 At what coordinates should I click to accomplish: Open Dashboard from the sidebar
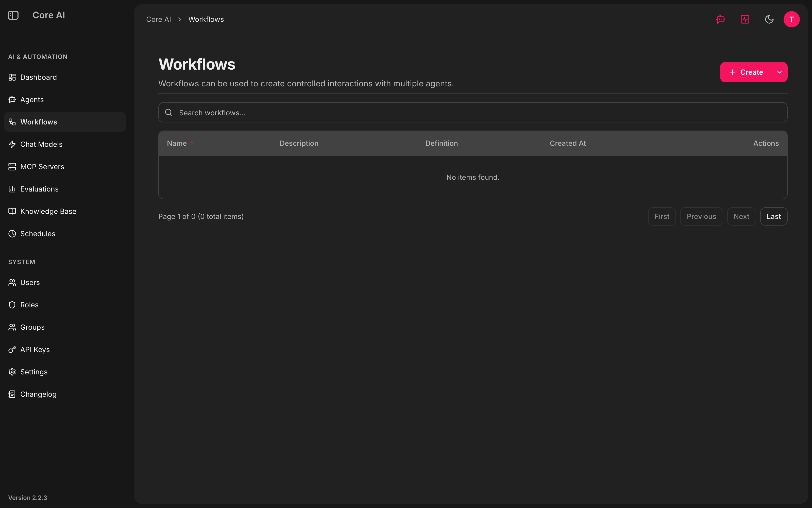(x=65, y=77)
